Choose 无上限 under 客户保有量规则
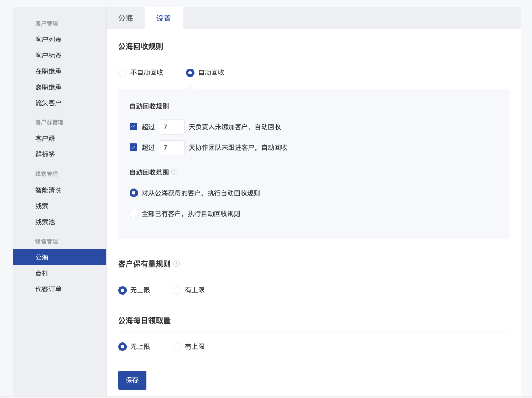 tap(122, 290)
